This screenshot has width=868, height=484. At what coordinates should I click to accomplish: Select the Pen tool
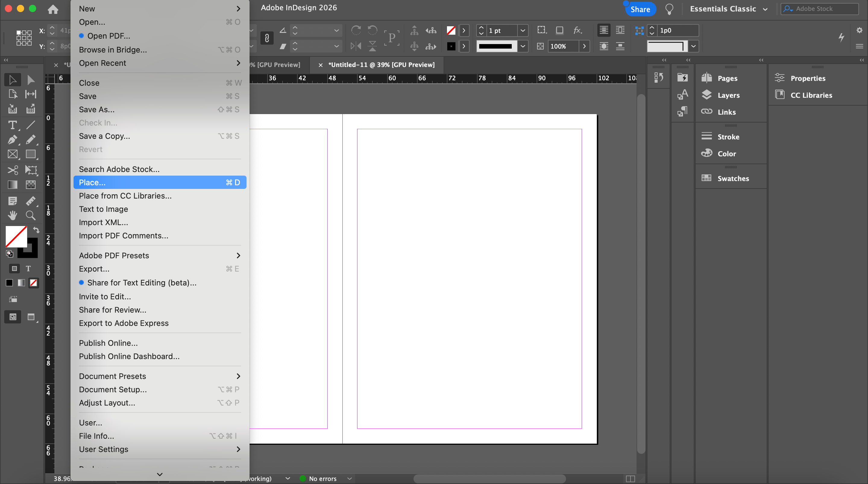[12, 140]
